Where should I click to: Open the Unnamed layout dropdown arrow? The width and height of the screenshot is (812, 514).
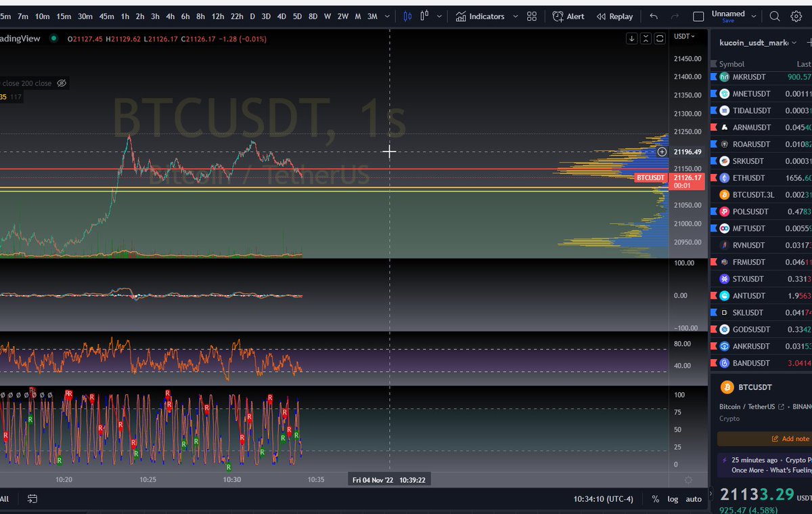(752, 16)
